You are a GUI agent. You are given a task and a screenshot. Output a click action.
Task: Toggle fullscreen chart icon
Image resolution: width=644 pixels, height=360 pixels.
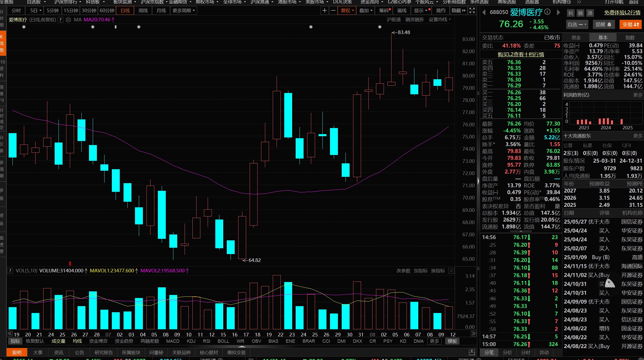[472, 11]
